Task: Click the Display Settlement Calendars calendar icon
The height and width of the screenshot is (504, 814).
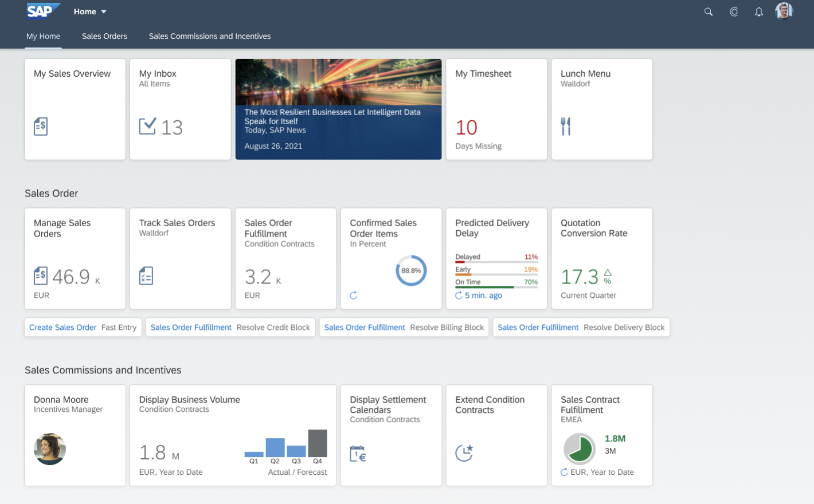Action: coord(358,454)
